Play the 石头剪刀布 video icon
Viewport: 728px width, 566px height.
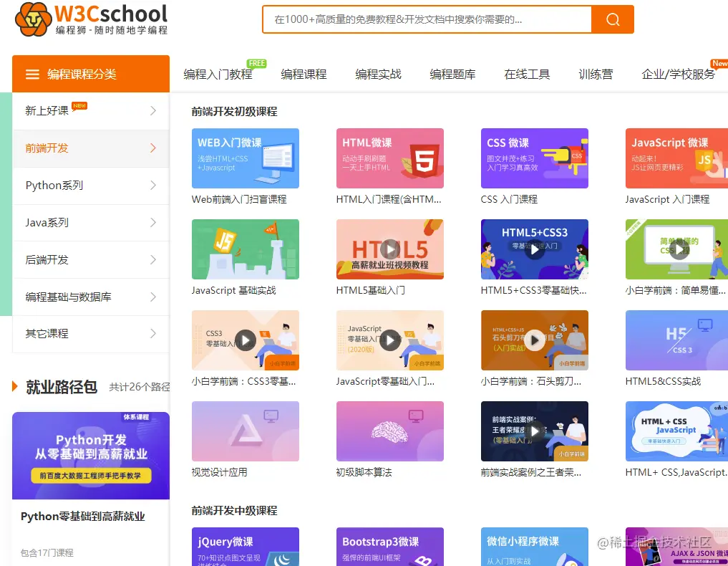535,340
